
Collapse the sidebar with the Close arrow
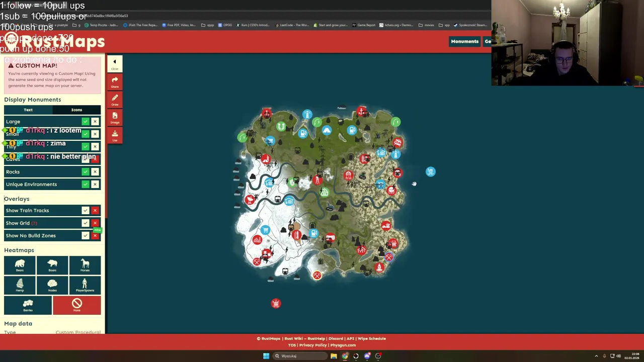[x=115, y=64]
